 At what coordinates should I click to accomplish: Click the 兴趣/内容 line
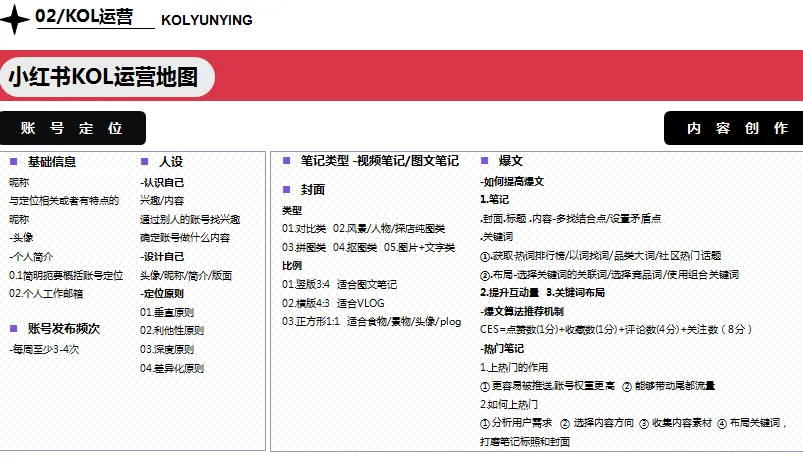coord(162,201)
